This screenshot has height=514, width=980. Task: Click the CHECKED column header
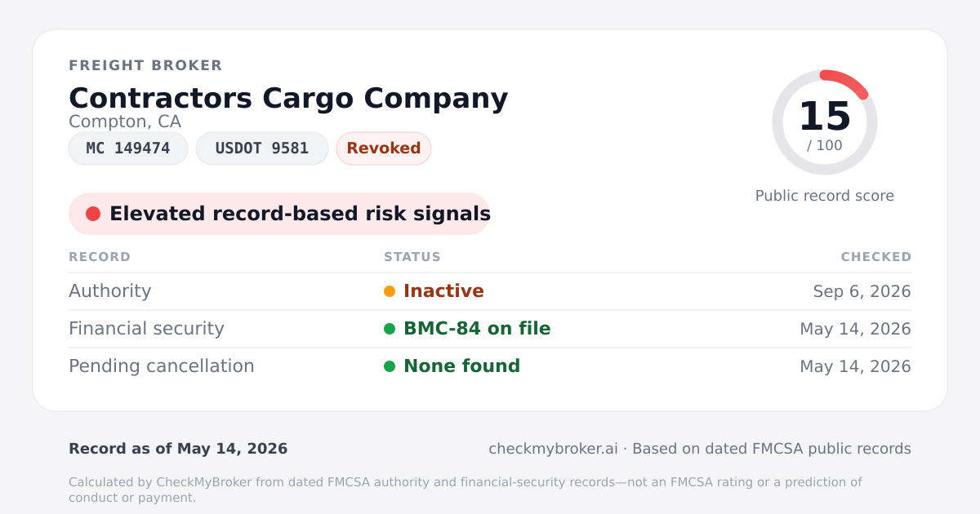(x=876, y=257)
